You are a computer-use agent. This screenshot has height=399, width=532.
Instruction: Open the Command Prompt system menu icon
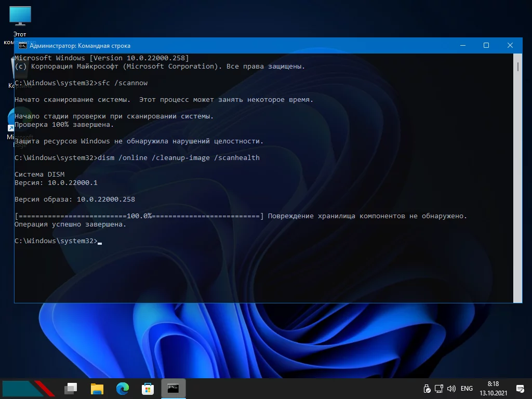22,46
